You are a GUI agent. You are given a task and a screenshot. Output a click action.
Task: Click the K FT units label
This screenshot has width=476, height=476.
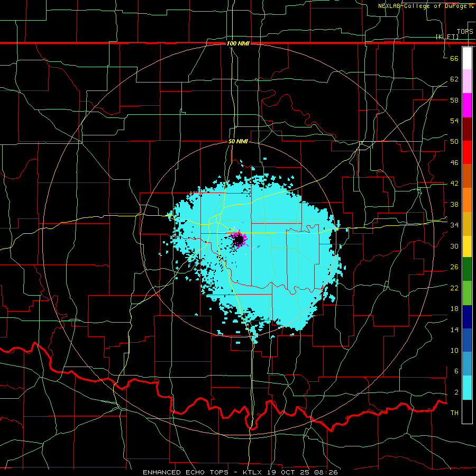(447, 36)
